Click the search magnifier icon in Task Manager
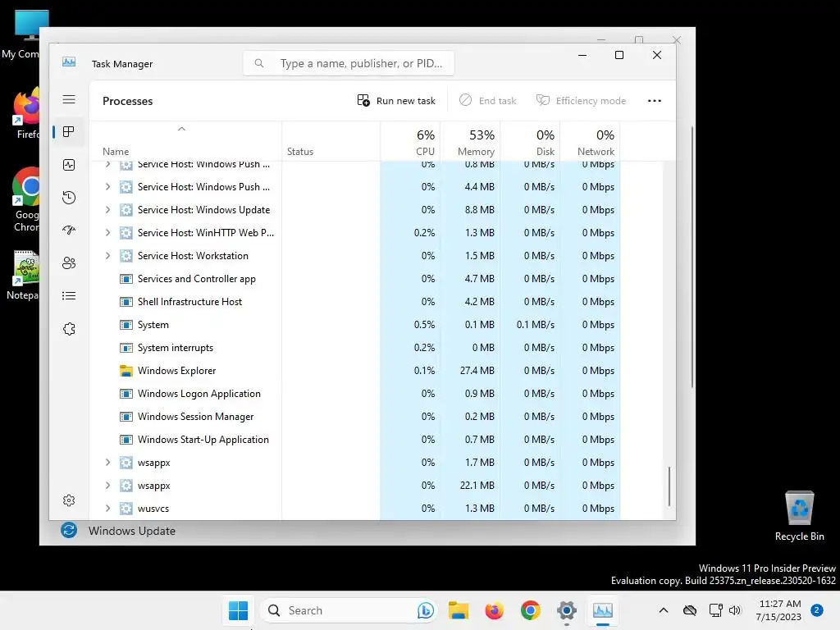Screen dimensions: 840x630 tap(259, 63)
